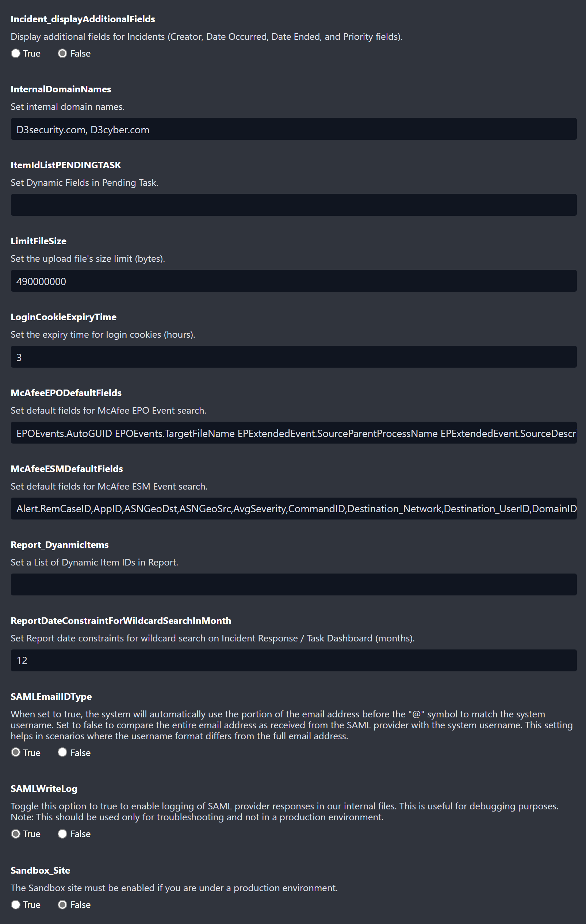Focus the McAfeeESMDefaultFields input box
This screenshot has height=924, width=586.
293,509
